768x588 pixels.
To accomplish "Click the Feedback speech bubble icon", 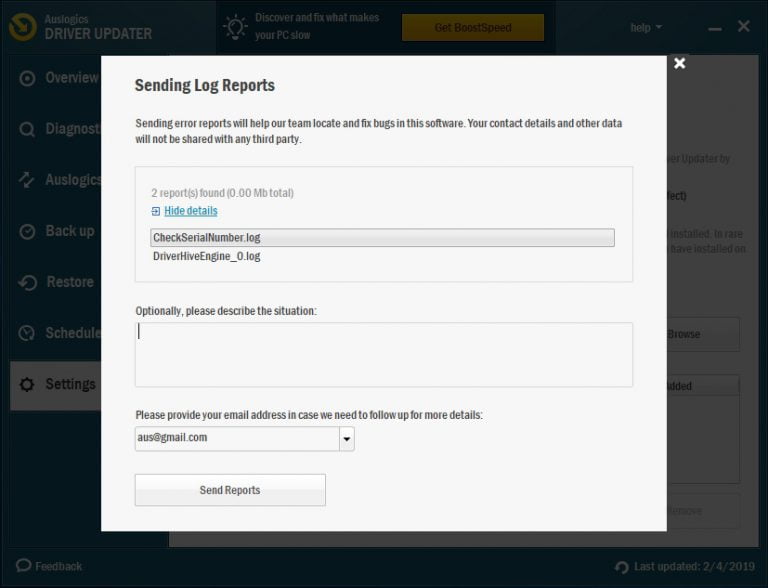I will 23,566.
